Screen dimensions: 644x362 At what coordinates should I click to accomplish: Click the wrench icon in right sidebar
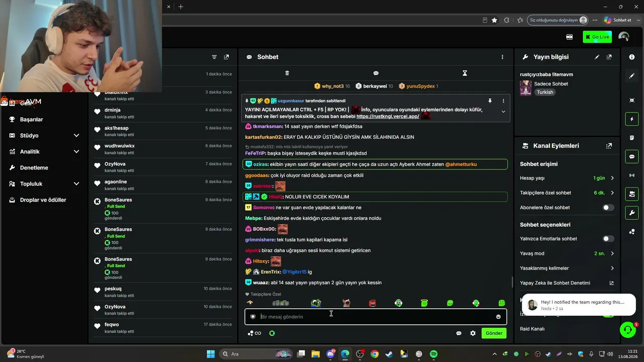pos(632,213)
